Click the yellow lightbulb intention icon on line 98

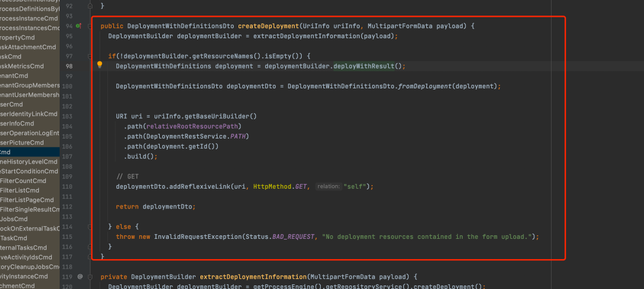point(100,64)
